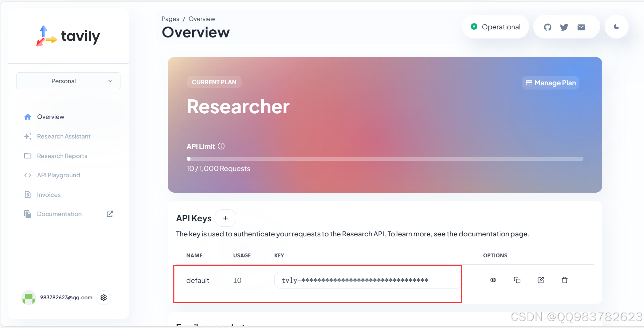Toggle dark mode with the moon icon
Viewport: 644px width, 328px height.
pos(616,27)
